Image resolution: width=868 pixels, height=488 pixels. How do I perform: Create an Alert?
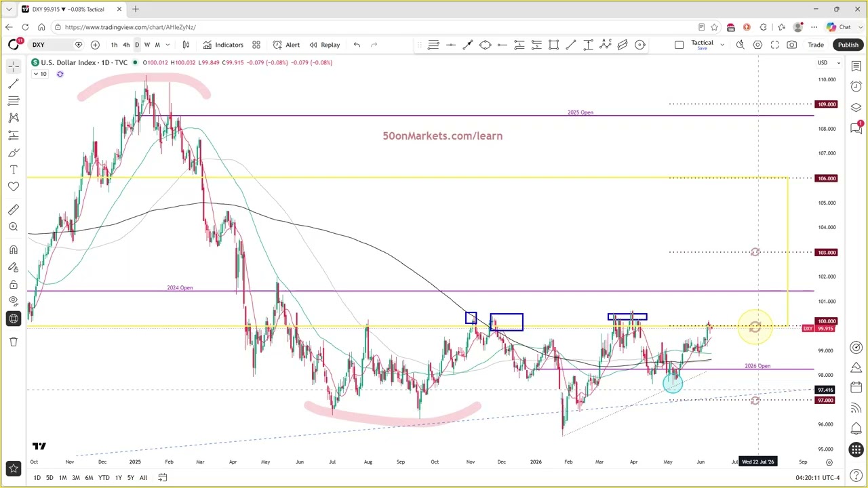click(286, 45)
